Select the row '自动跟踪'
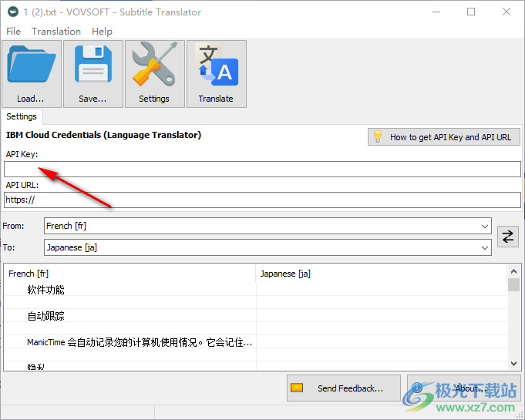Viewport: 525px width, 420px height. (256, 316)
